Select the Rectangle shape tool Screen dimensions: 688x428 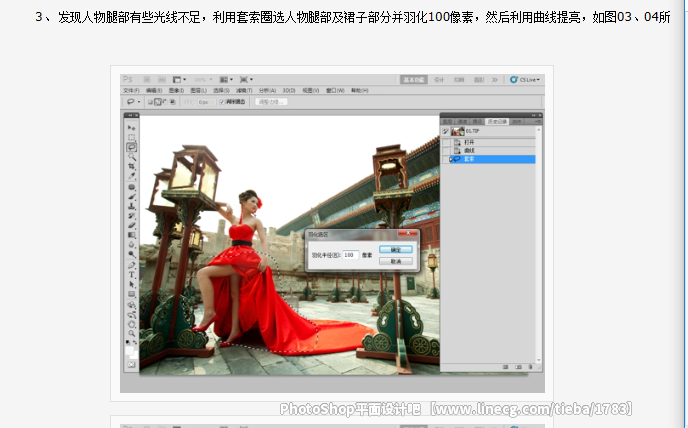click(131, 294)
